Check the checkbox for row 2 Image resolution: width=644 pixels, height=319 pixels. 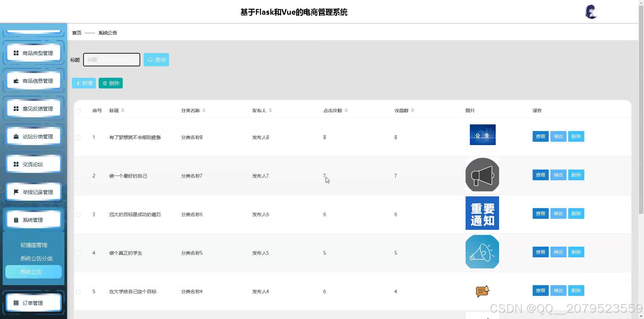pyautogui.click(x=78, y=176)
